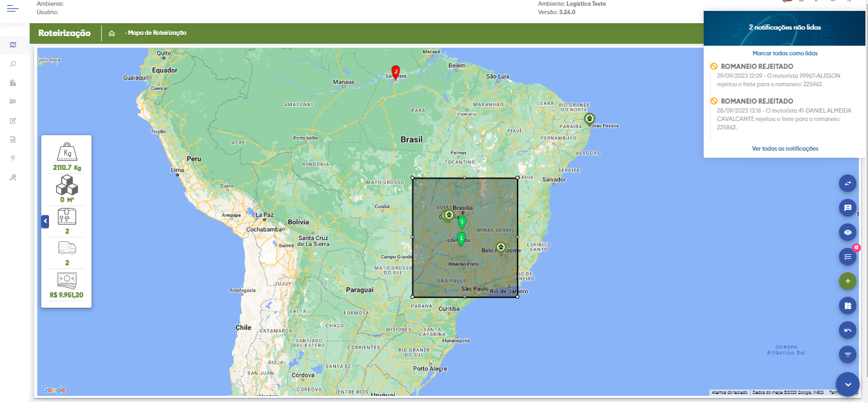
Task: Open the chat message floating button
Action: pyautogui.click(x=848, y=208)
